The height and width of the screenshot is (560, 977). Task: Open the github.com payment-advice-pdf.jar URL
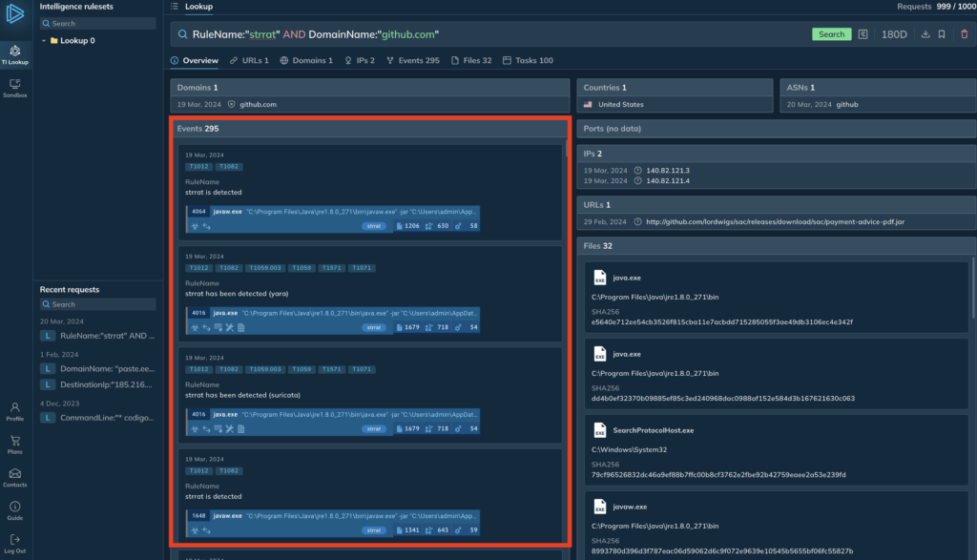(774, 221)
